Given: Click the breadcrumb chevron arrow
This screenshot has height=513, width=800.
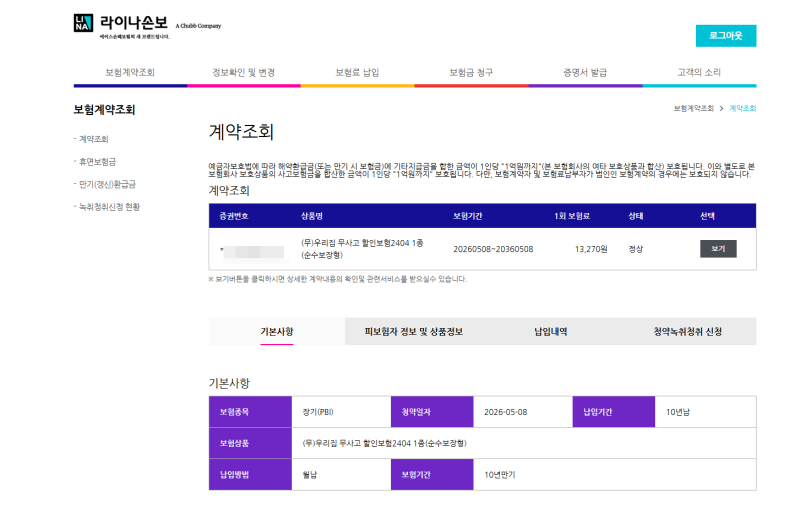Looking at the screenshot, I should 721,108.
